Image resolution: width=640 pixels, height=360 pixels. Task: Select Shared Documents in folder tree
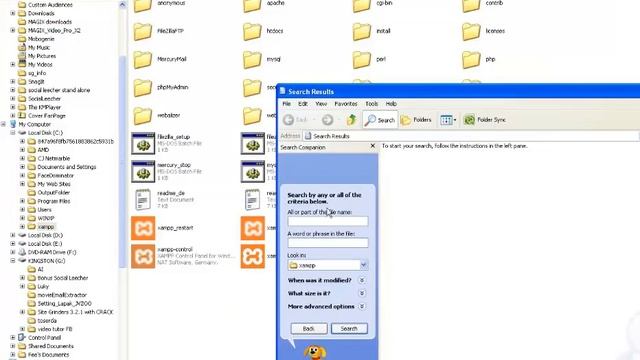51,346
